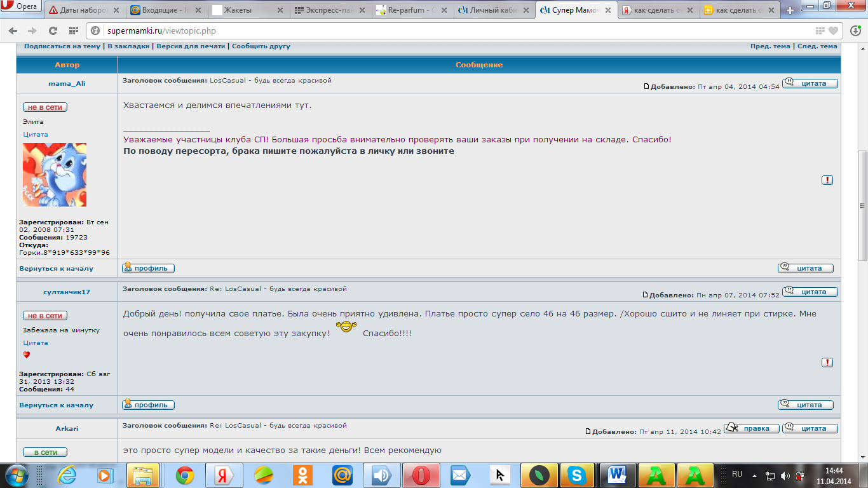
Task: Open 'Версия для печати' link
Action: click(x=191, y=46)
